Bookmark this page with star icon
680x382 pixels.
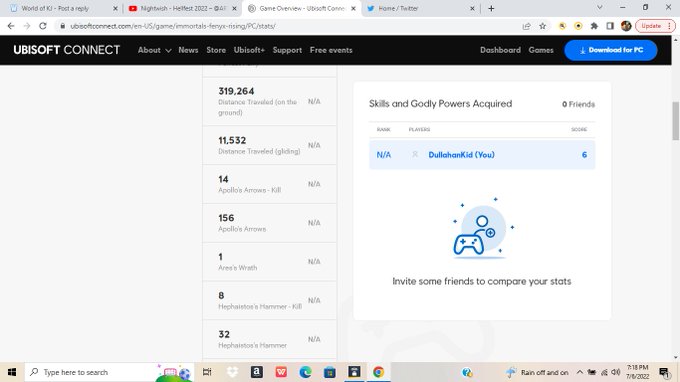tap(543, 26)
